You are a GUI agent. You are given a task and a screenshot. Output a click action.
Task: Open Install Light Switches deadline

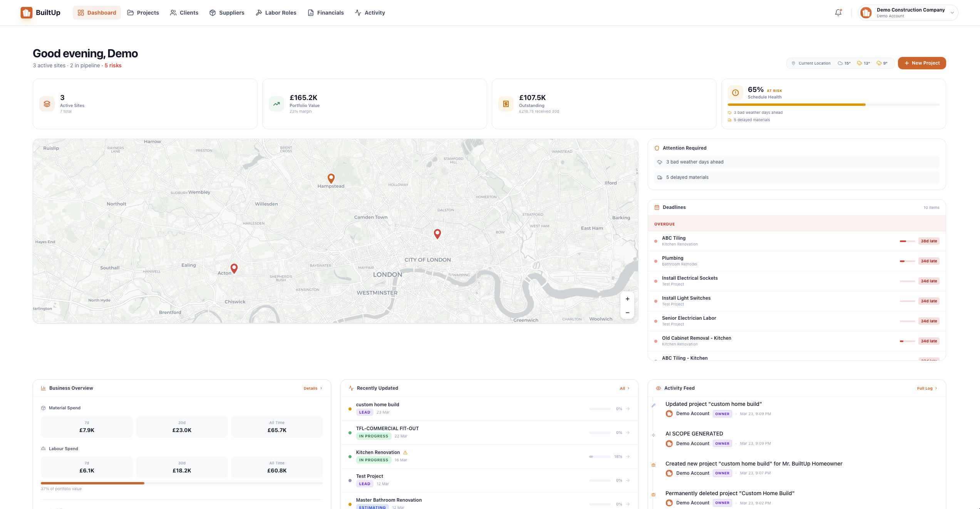pos(797,301)
